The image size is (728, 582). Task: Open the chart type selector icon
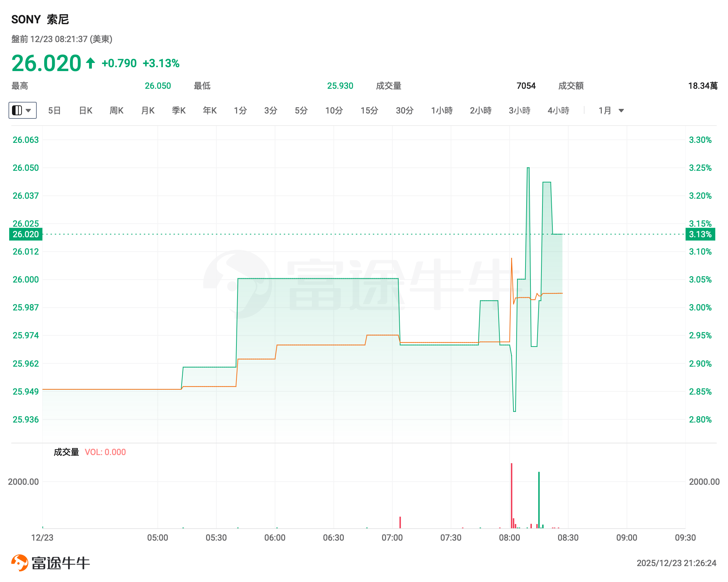pyautogui.click(x=17, y=110)
